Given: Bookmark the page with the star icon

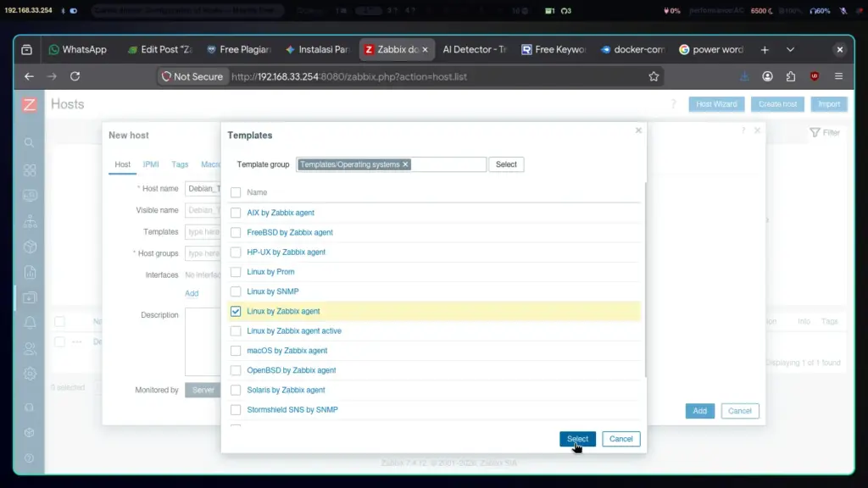Looking at the screenshot, I should (654, 76).
